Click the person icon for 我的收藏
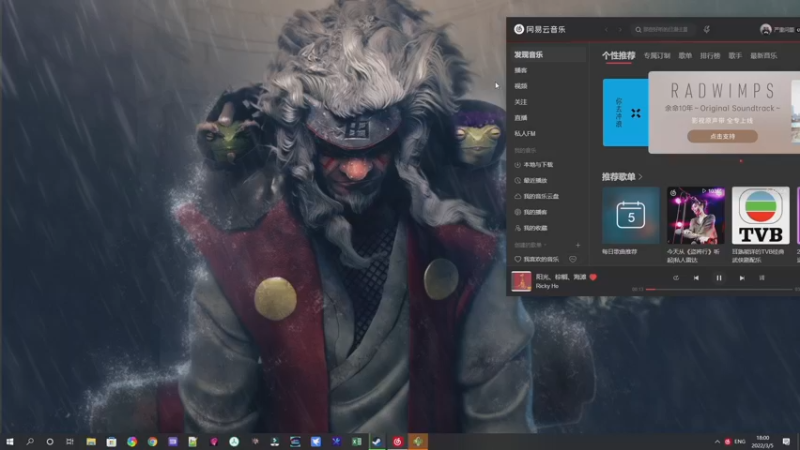 (517, 228)
